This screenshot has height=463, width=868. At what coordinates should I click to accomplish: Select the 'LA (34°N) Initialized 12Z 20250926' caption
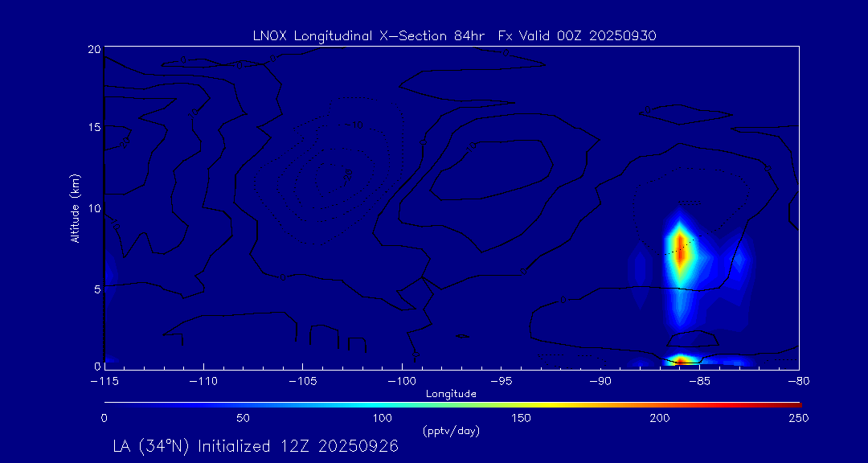click(256, 446)
